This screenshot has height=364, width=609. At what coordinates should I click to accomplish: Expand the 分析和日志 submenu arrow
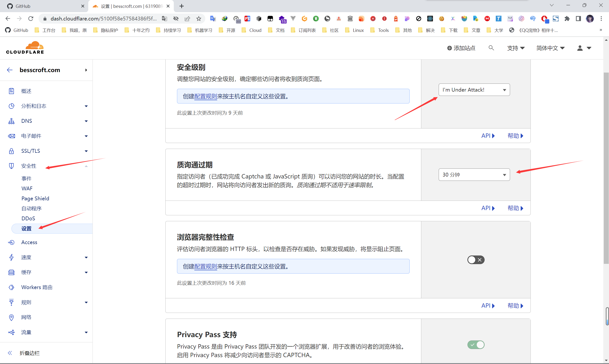(x=86, y=106)
